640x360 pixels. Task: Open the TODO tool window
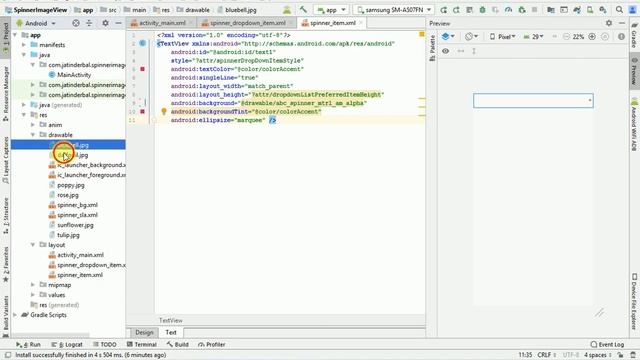click(x=105, y=344)
